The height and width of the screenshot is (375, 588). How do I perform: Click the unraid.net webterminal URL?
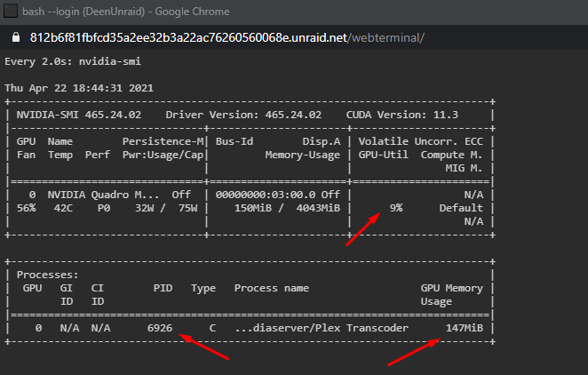tap(226, 37)
